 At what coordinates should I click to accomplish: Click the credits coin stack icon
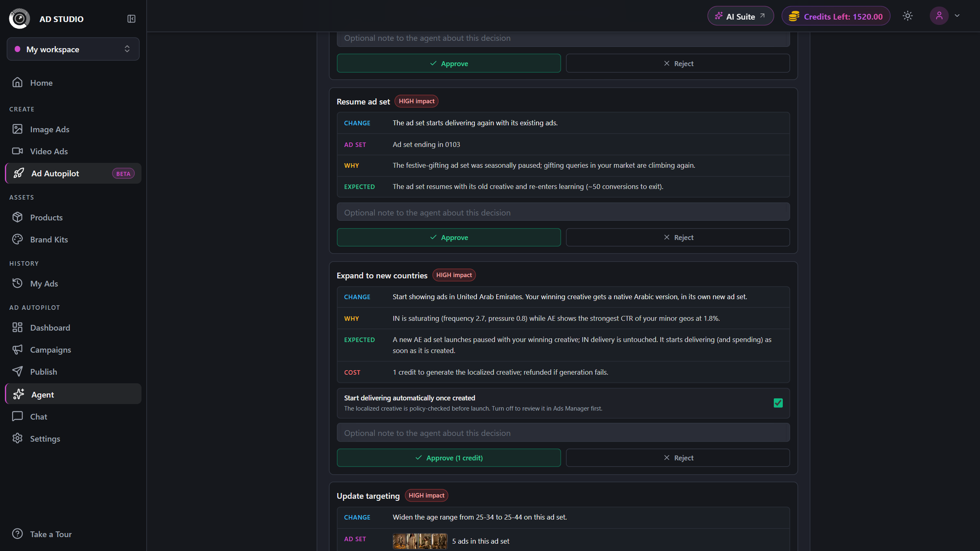click(x=793, y=16)
